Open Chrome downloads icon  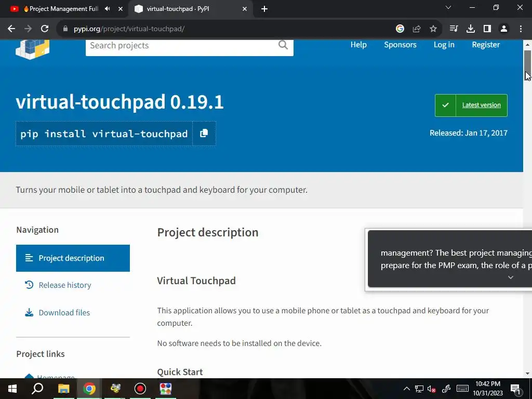click(x=471, y=29)
